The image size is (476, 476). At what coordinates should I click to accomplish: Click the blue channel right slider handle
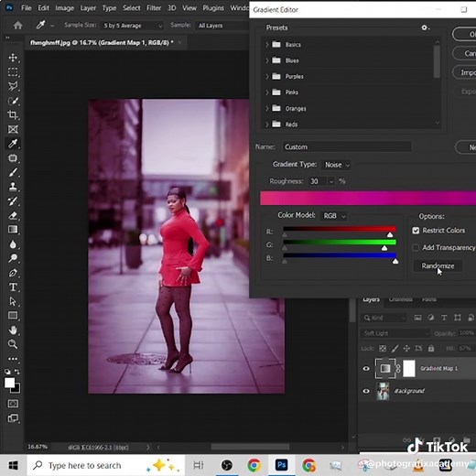click(395, 262)
